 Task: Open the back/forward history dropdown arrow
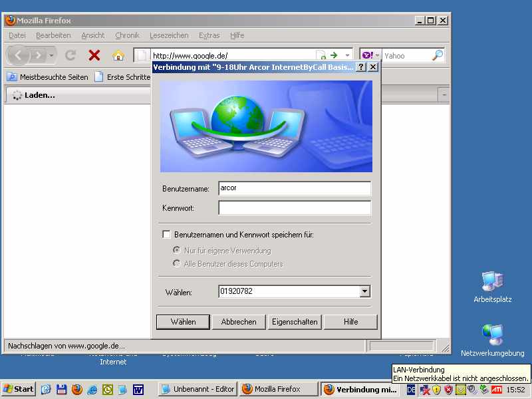[51, 55]
